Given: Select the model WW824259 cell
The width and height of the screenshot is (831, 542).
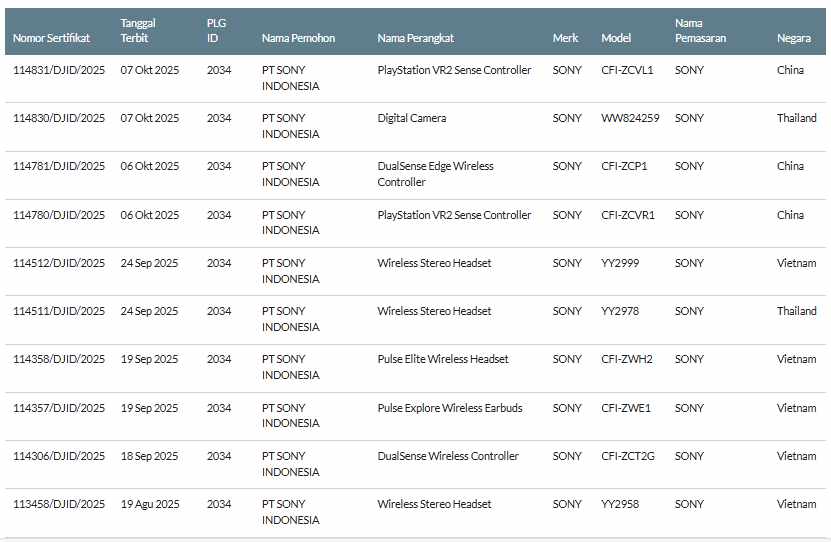Looking at the screenshot, I should pyautogui.click(x=630, y=118).
